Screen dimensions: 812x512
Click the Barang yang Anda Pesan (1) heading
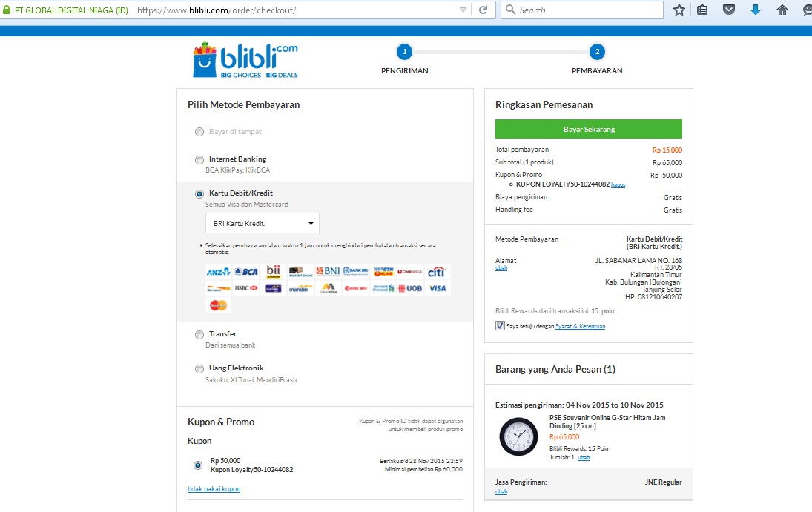point(555,369)
